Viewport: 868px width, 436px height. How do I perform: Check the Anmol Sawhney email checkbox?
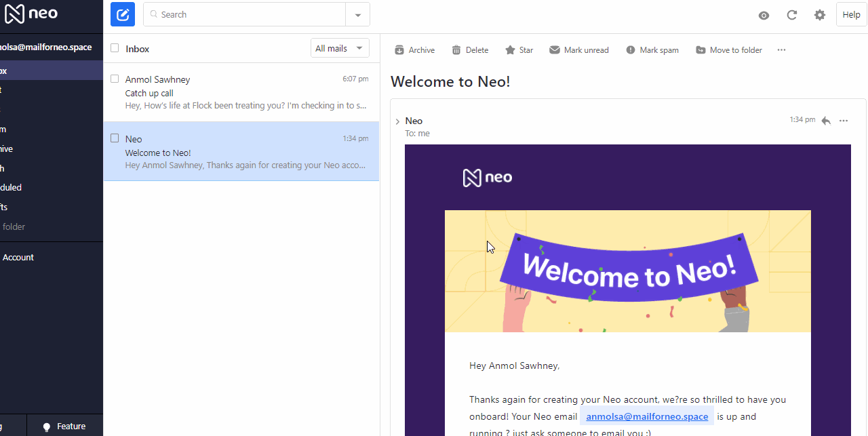(x=115, y=79)
